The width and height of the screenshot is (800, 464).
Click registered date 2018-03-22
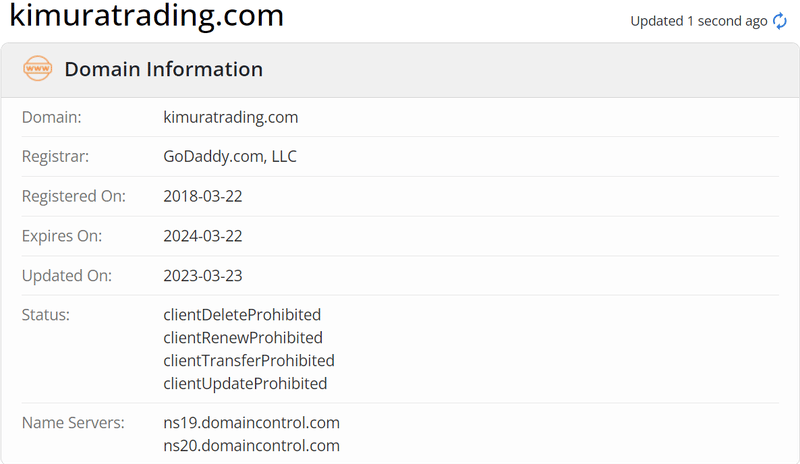click(203, 196)
